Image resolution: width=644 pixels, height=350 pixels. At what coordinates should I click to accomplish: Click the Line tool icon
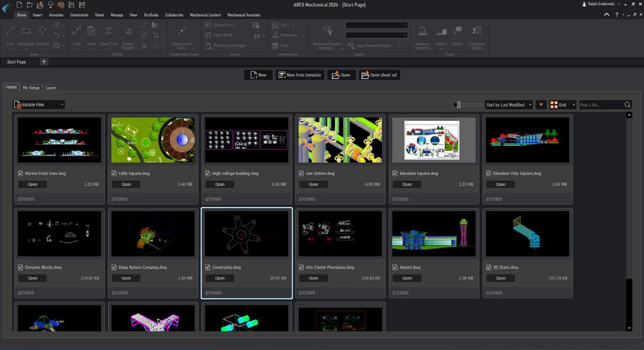click(10, 31)
